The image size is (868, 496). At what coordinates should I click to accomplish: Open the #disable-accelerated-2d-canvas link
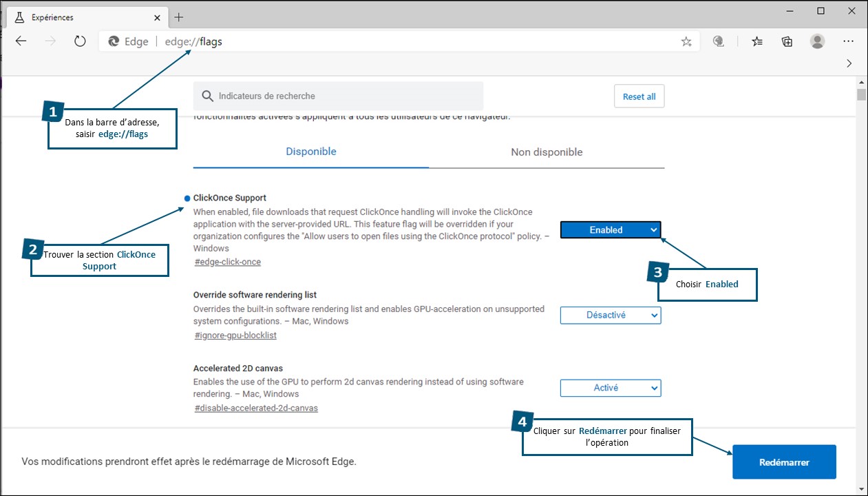[x=256, y=408]
